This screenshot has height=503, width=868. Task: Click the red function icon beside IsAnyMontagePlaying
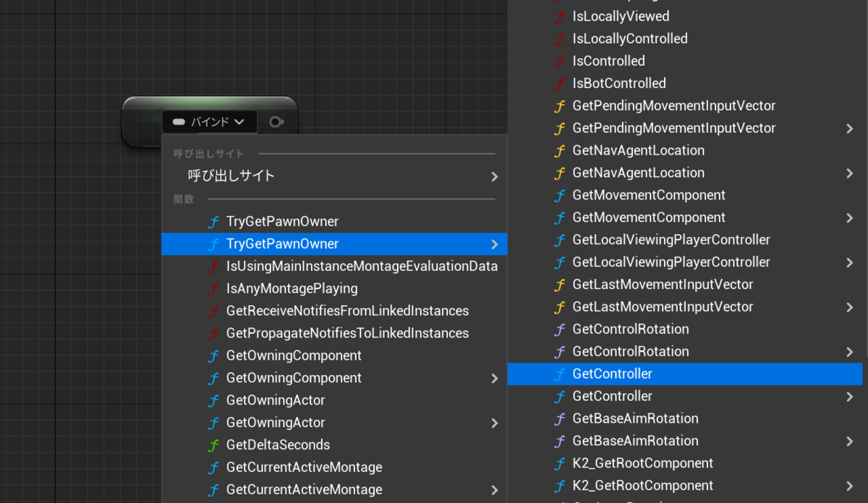[x=213, y=288]
